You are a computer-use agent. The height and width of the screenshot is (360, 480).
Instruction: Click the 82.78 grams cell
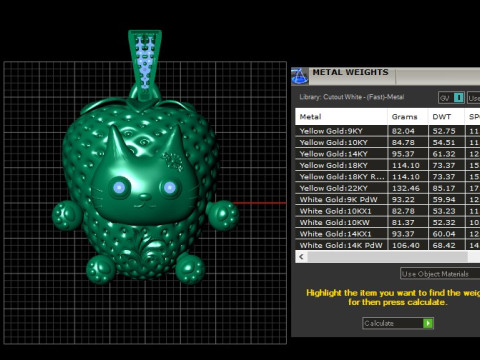[x=408, y=211]
